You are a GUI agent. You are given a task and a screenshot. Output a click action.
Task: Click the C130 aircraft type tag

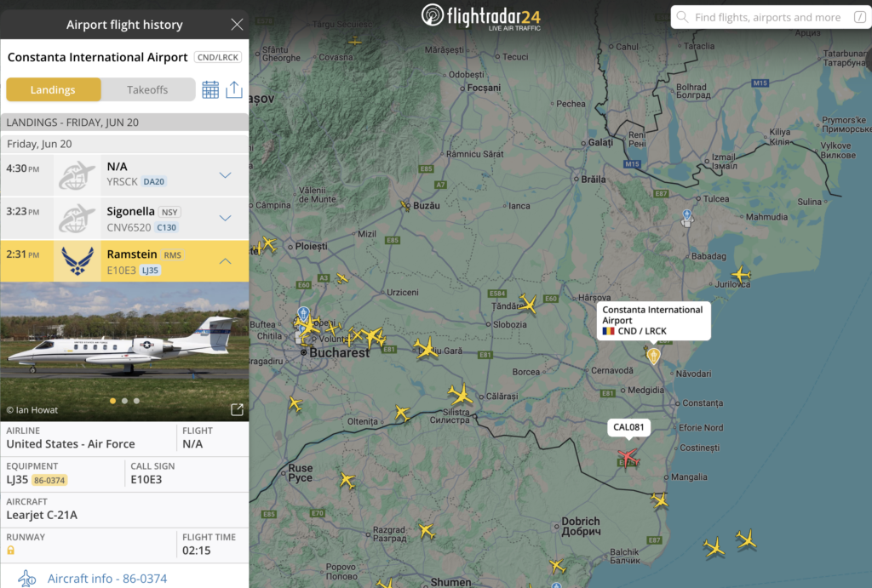(x=167, y=227)
